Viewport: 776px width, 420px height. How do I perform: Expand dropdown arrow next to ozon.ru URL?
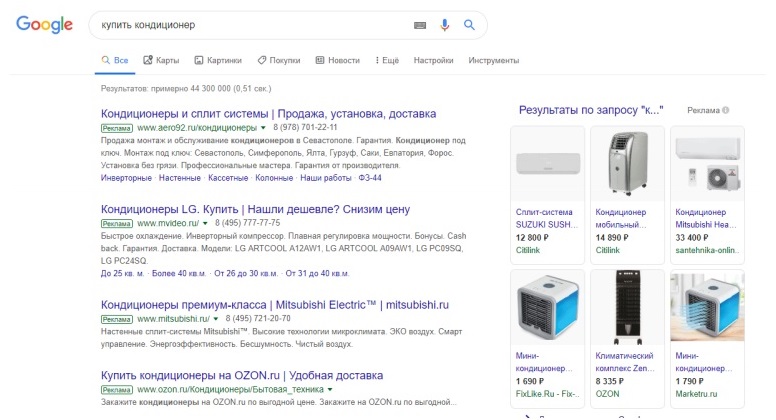point(330,390)
